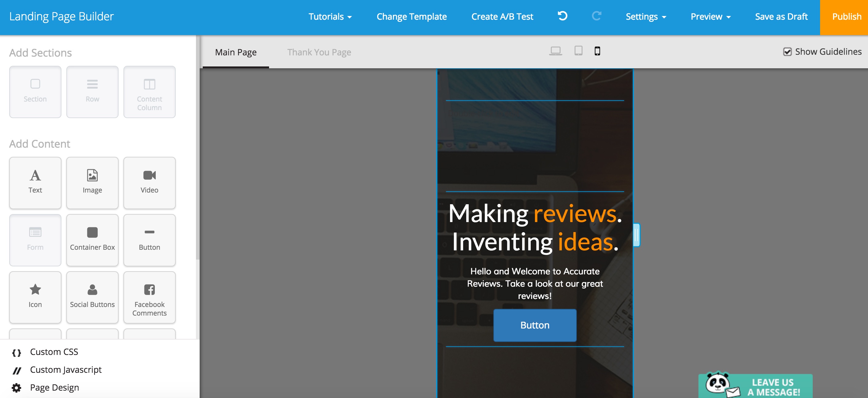Viewport: 868px width, 398px height.
Task: Add an Image content block
Action: (92, 182)
